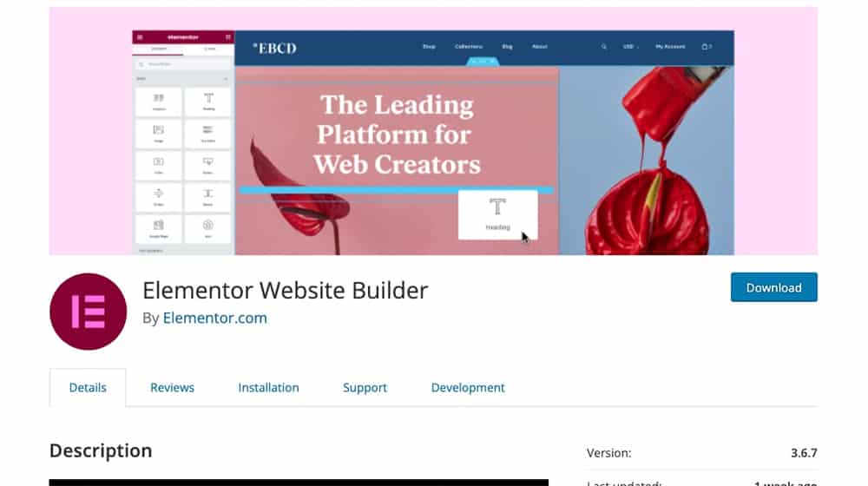Click the Divider widget icon in sidebar

coord(158,196)
